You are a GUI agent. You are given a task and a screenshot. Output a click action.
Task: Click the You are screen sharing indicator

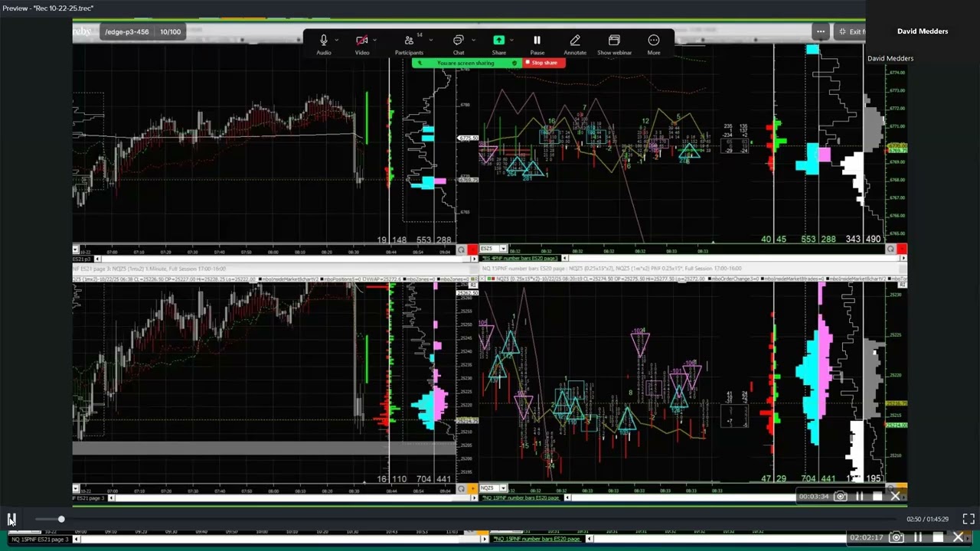coord(466,63)
